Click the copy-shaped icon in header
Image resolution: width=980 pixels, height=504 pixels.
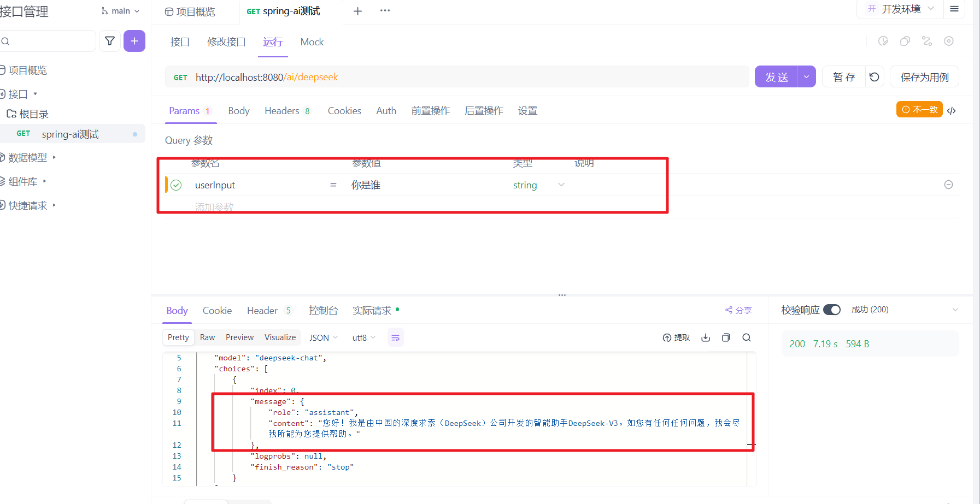click(905, 41)
